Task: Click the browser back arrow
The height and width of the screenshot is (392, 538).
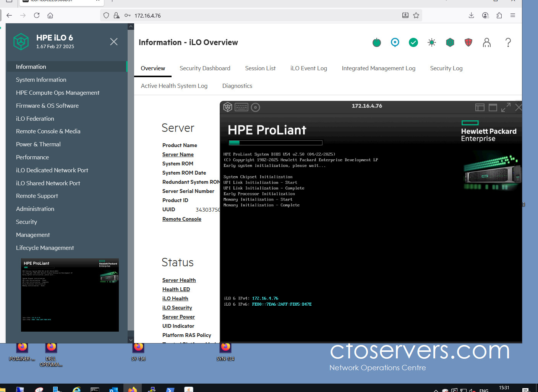Action: point(9,15)
